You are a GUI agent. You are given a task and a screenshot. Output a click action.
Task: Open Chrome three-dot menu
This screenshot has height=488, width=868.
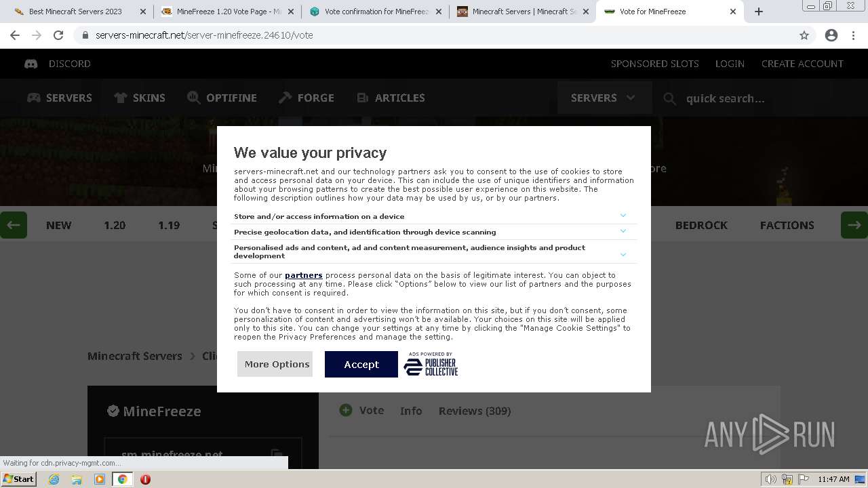(854, 35)
